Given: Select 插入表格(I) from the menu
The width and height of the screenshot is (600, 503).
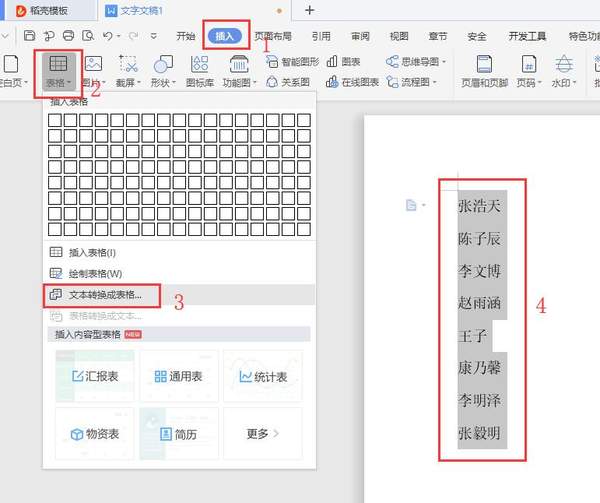Looking at the screenshot, I should click(x=92, y=253).
